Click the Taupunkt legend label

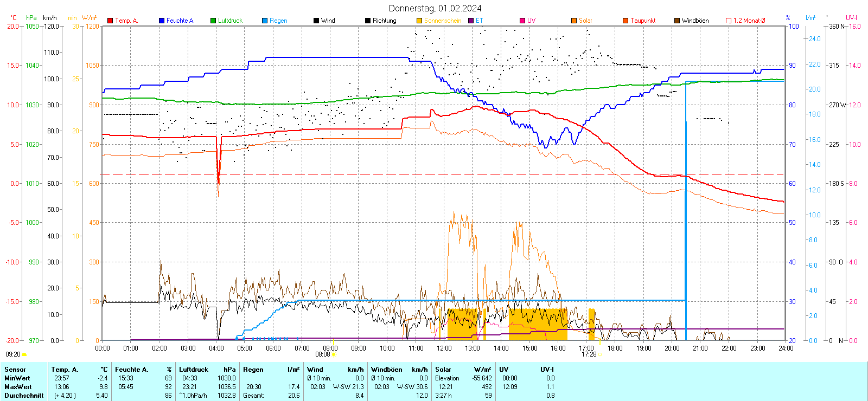tap(643, 21)
